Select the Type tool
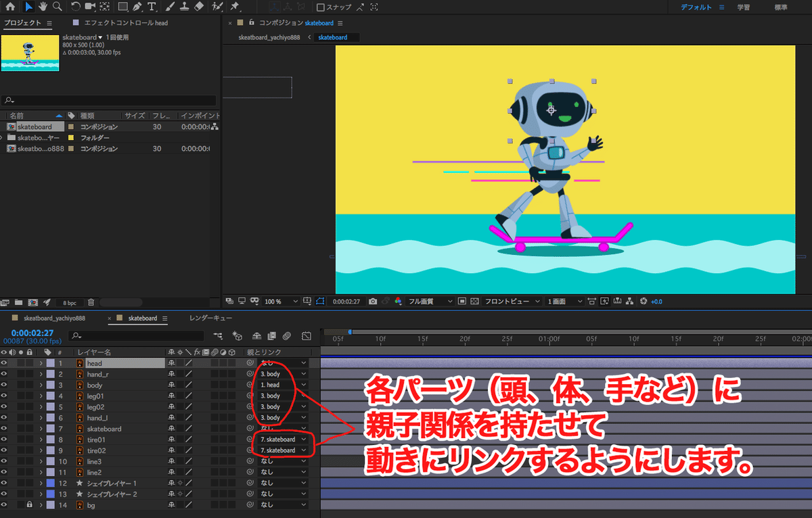This screenshot has width=812, height=518. (152, 8)
